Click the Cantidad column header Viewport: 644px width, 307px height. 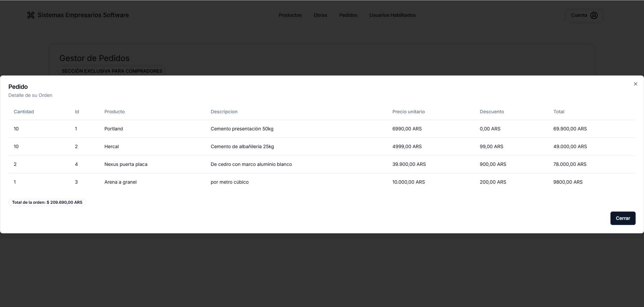(24, 112)
